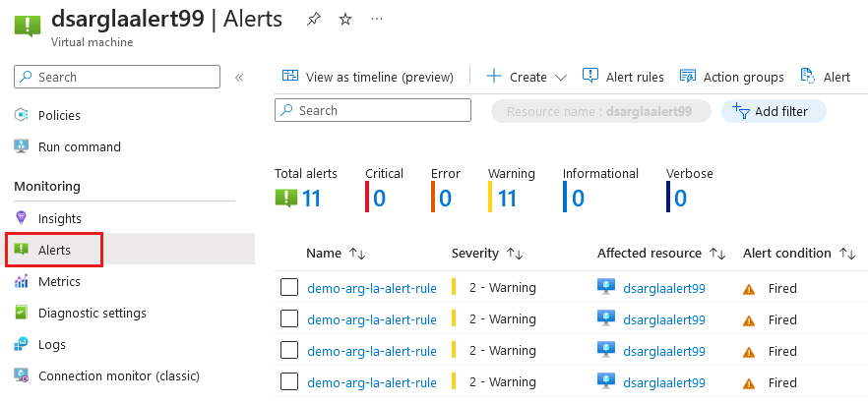This screenshot has height=403, width=868.
Task: Click the Action groups icon
Action: [688, 77]
